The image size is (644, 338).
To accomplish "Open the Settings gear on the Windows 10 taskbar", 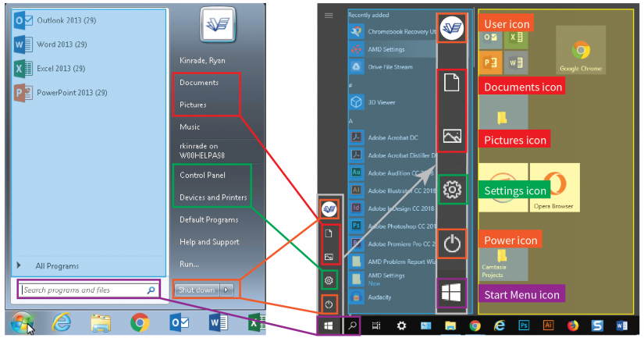I will 401,326.
